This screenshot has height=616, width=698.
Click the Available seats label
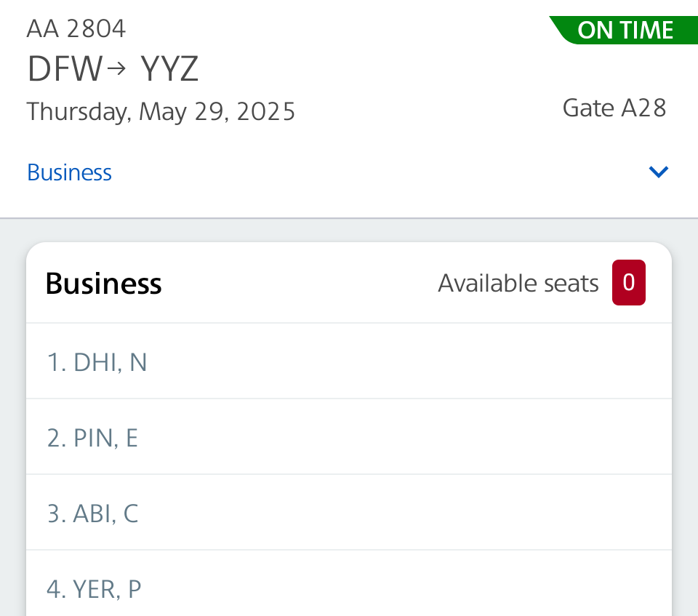point(518,283)
